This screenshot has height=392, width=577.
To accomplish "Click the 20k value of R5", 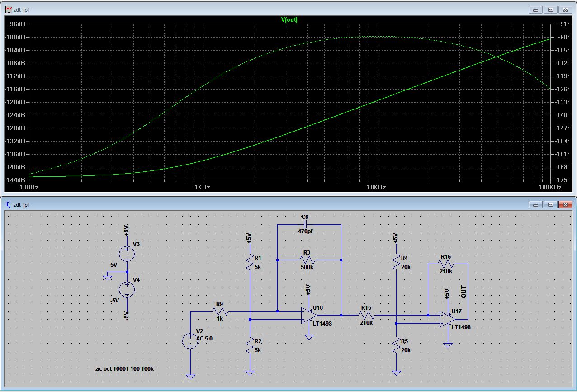I will pos(406,350).
